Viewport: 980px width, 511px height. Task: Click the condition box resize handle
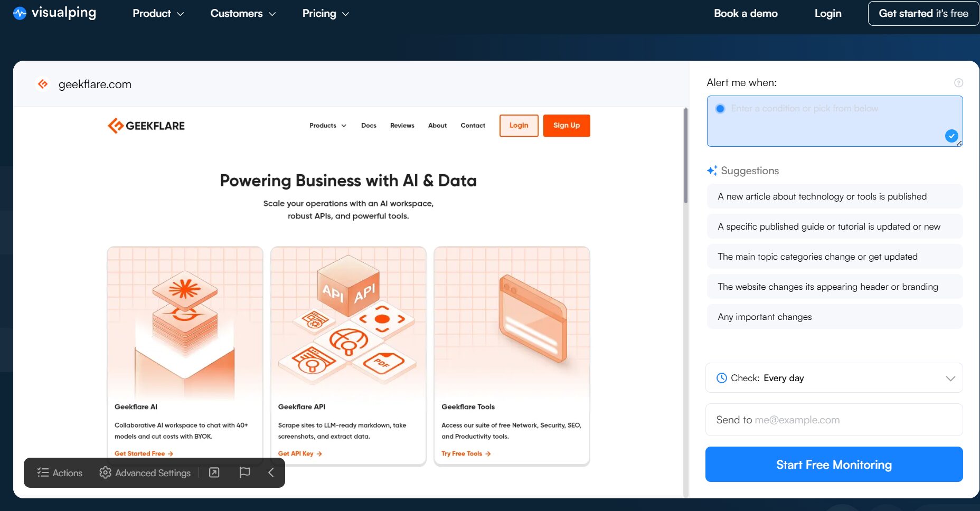pos(959,143)
